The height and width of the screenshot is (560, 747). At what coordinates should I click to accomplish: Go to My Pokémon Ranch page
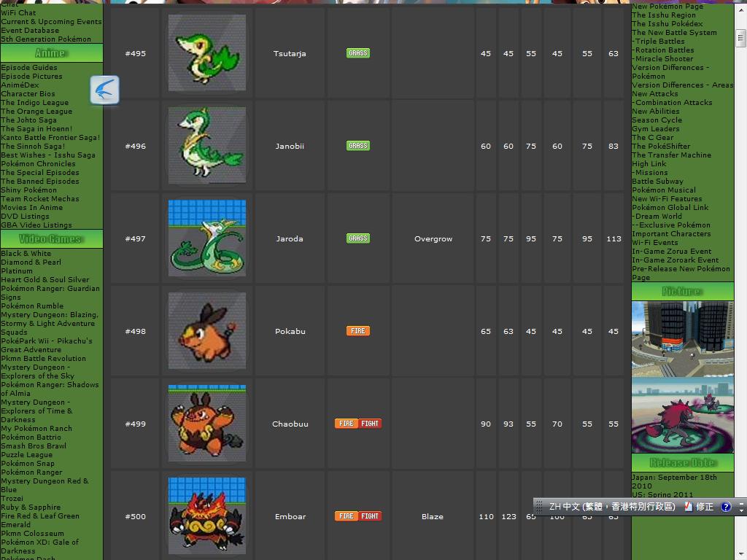point(36,429)
